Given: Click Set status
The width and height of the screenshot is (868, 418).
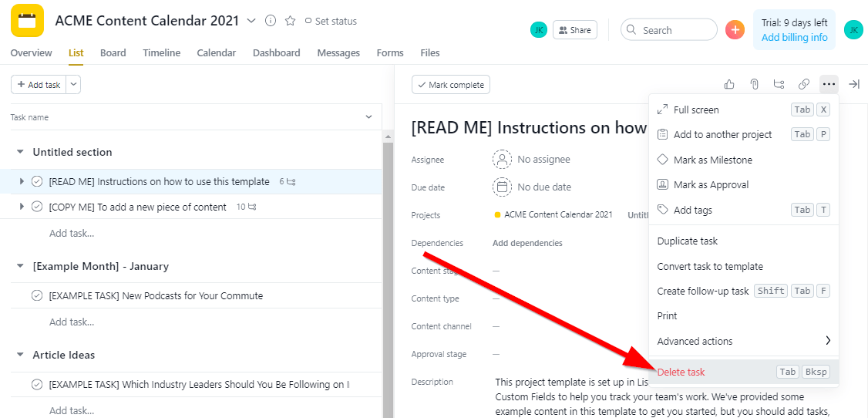Looking at the screenshot, I should [x=331, y=21].
